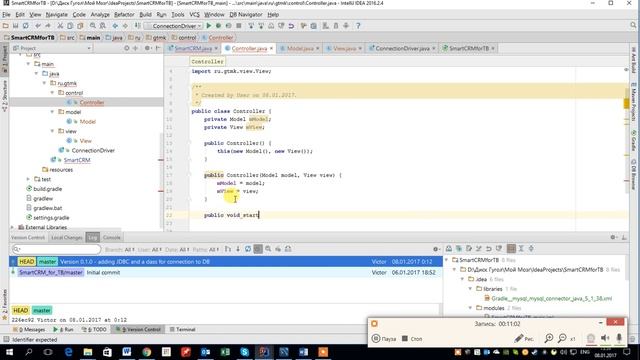Click the Debug bug icon in toolbar
The height and width of the screenshot is (360, 640).
(218, 26)
